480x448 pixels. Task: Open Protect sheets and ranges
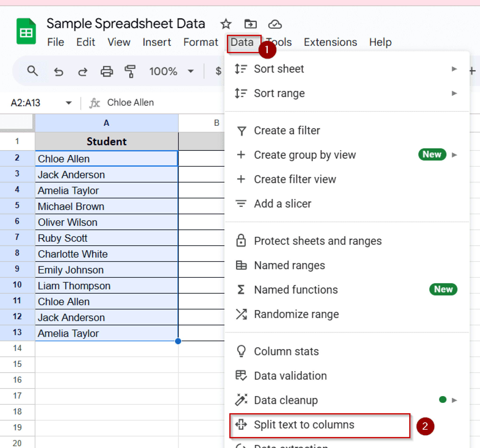click(318, 241)
